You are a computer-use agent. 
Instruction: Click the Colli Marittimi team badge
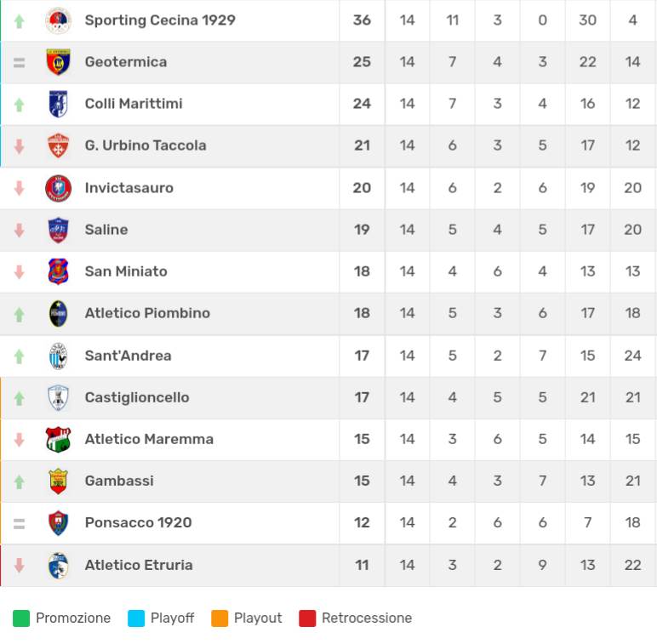(58, 104)
